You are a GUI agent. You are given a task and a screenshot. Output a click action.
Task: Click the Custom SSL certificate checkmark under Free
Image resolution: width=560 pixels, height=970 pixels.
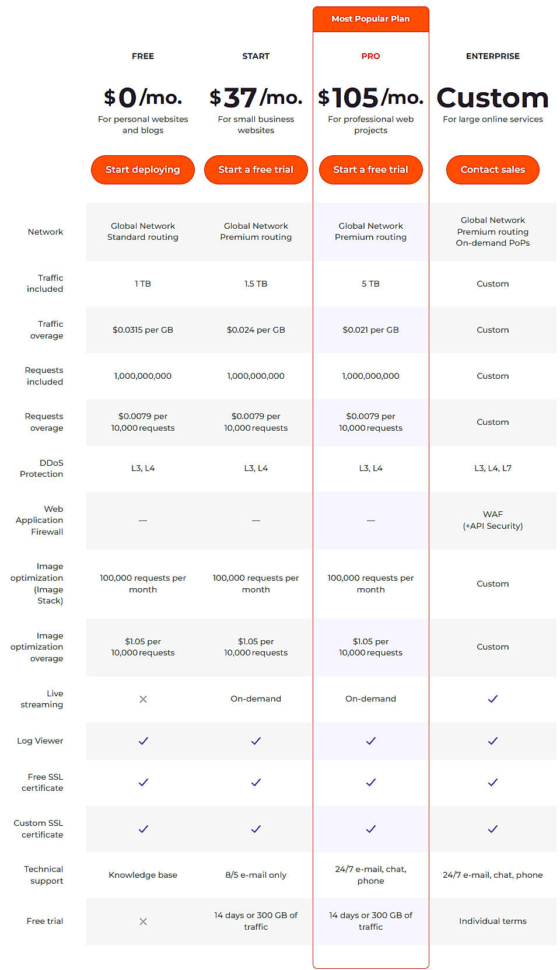143,829
